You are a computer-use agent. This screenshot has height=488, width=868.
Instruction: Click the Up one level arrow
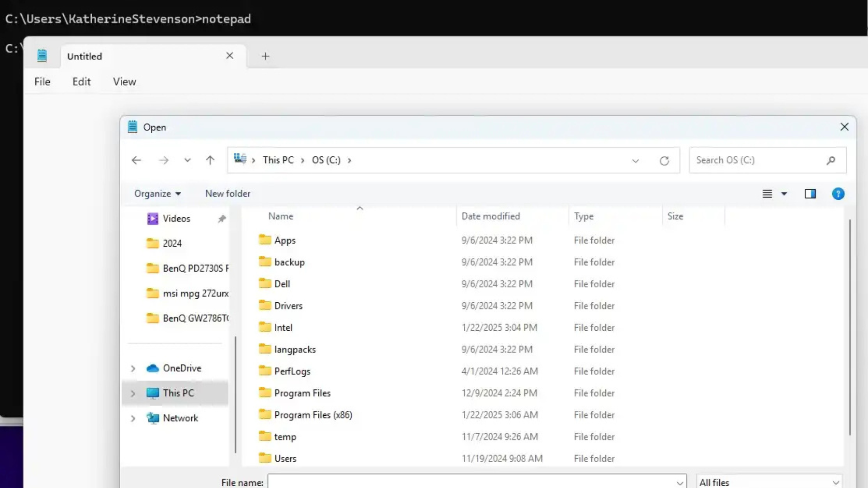tap(210, 160)
